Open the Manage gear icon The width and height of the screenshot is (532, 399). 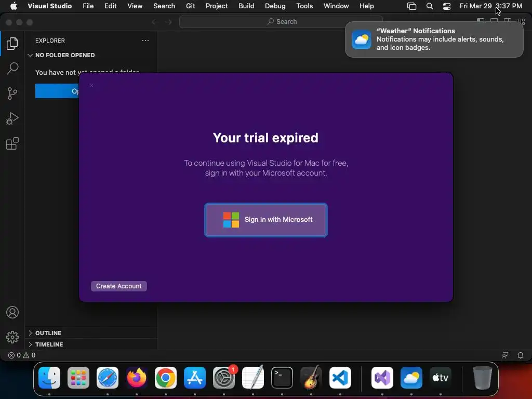pyautogui.click(x=12, y=337)
